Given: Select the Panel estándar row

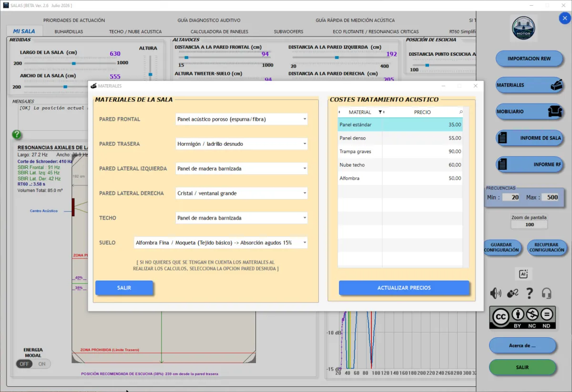Looking at the screenshot, I should click(400, 125).
